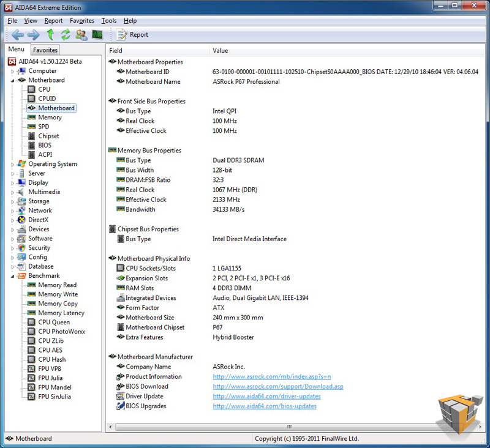The image size is (490, 448).
Task: Click the Devices icon in tree
Action: point(21,229)
